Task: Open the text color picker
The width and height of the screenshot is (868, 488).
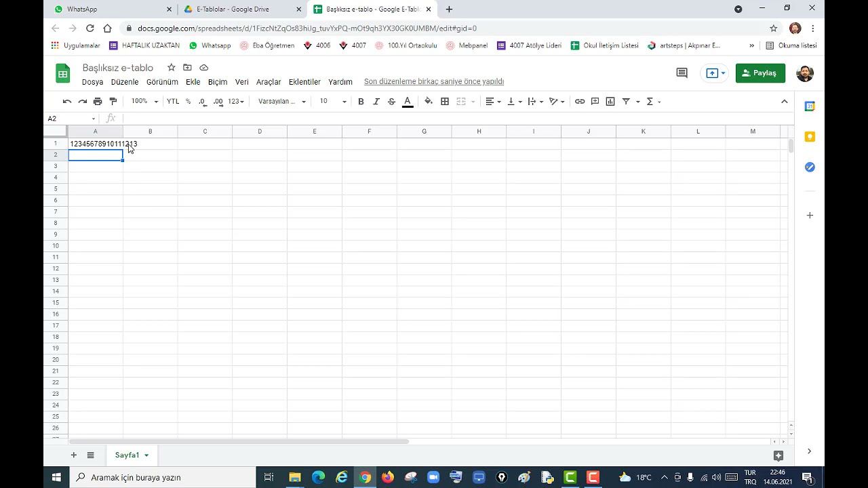Action: point(408,102)
